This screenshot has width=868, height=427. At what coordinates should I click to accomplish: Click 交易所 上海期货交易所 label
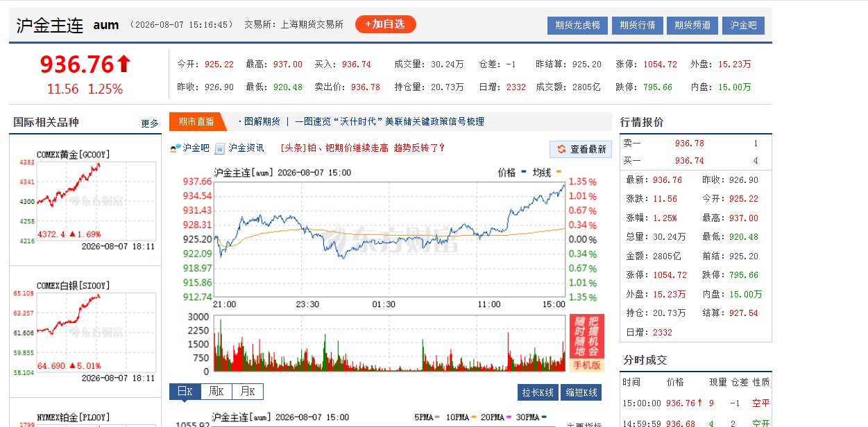pos(293,24)
